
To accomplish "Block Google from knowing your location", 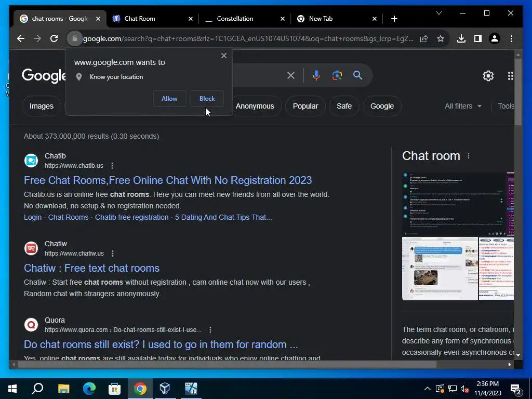I will tap(207, 99).
